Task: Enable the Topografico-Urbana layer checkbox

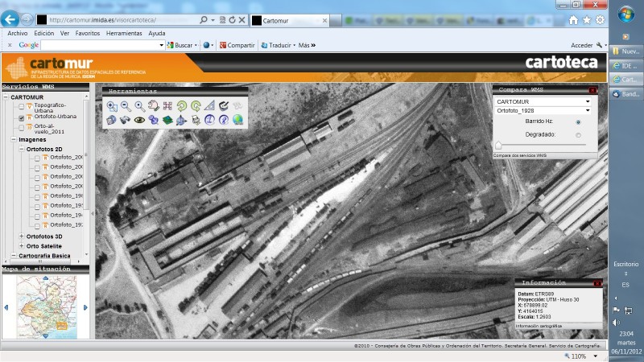Action: point(22,107)
